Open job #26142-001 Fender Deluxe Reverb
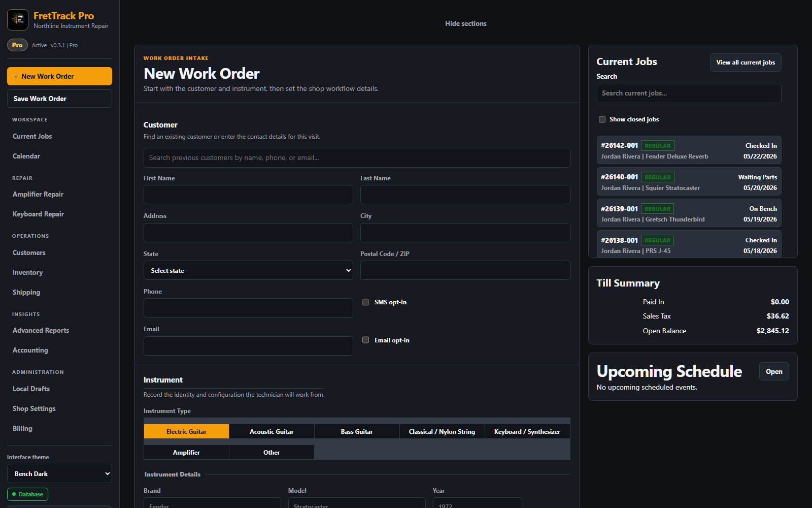Image resolution: width=812 pixels, height=508 pixels. [x=689, y=150]
